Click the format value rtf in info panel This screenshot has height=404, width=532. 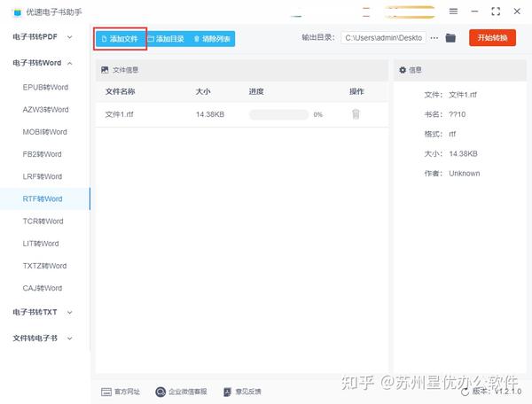pyautogui.click(x=452, y=134)
